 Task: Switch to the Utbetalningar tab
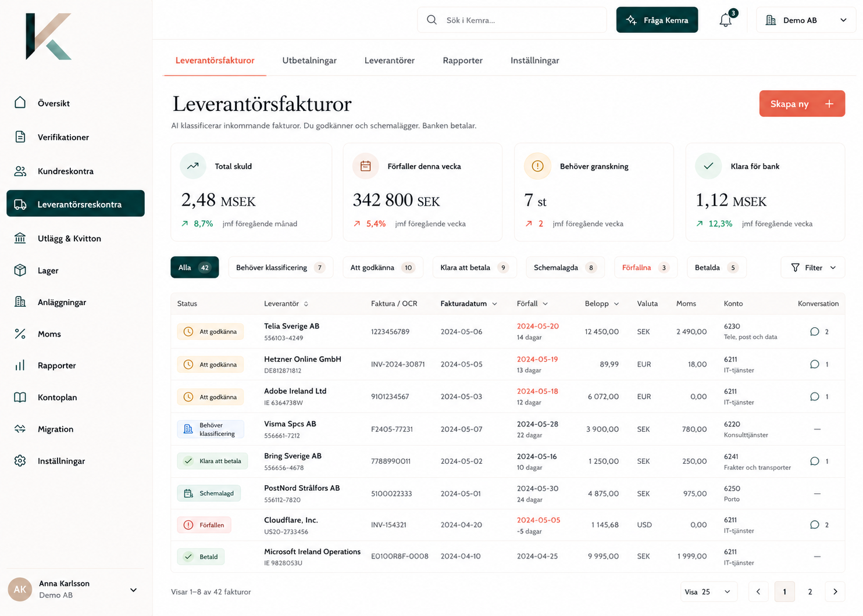(309, 60)
